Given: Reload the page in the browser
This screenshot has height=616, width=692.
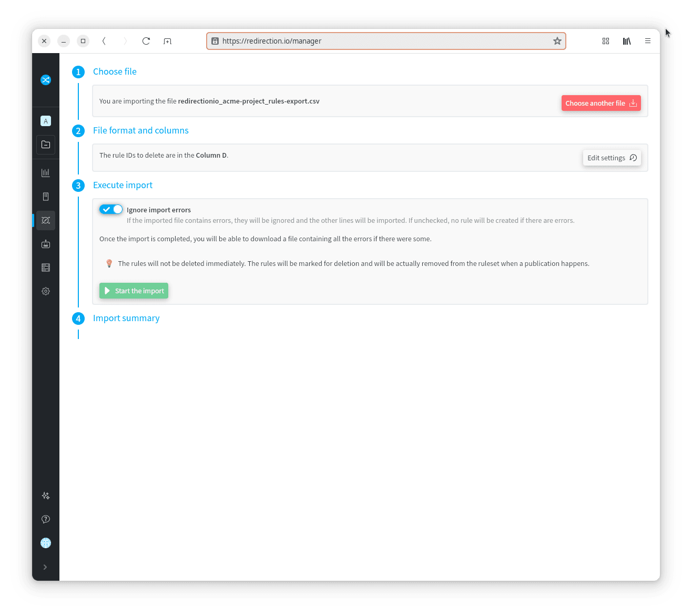Looking at the screenshot, I should click(146, 41).
